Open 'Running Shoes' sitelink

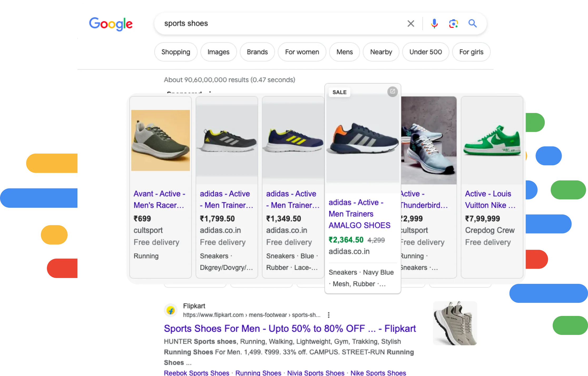[258, 373]
